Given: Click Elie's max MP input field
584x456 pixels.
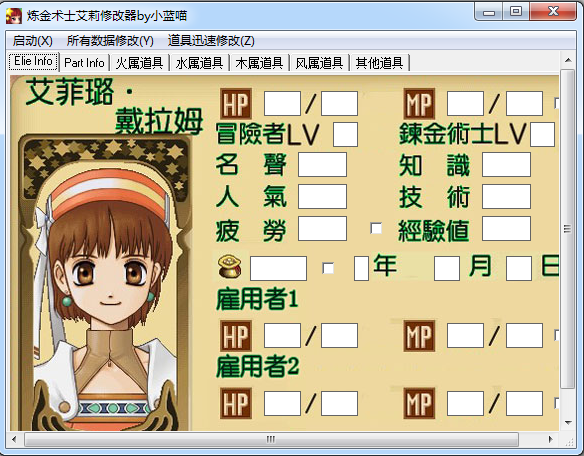Looking at the screenshot, I should tap(524, 104).
